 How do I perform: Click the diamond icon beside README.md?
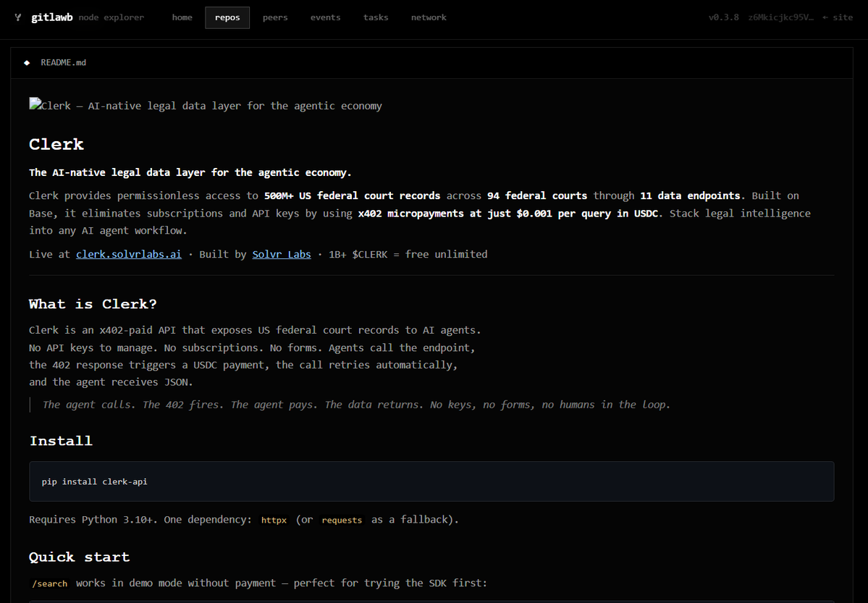[x=27, y=62]
